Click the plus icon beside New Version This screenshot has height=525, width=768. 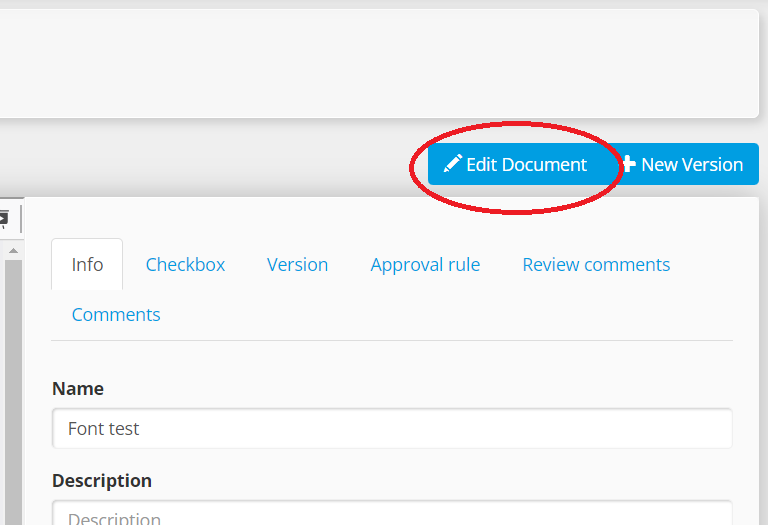(629, 164)
